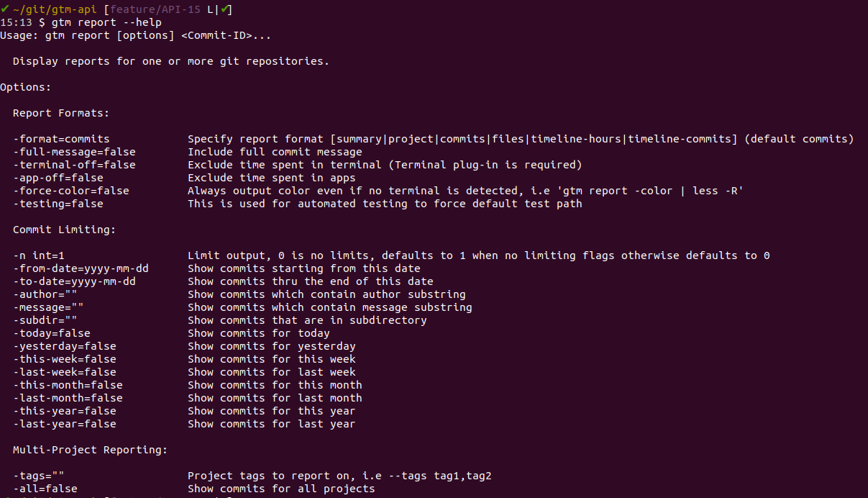Click the ~/git/gtm-api path in prompt
Image resolution: width=868 pixels, height=498 pixels.
pos(55,9)
